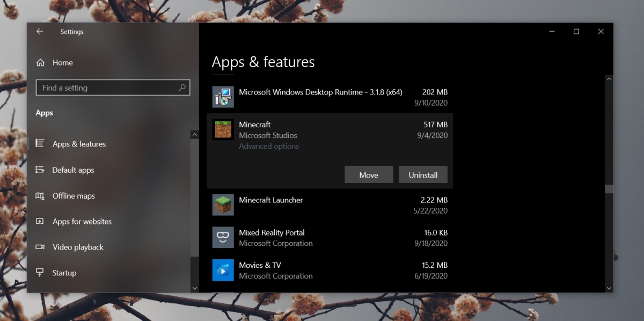Minimize the Settings window

552,32
